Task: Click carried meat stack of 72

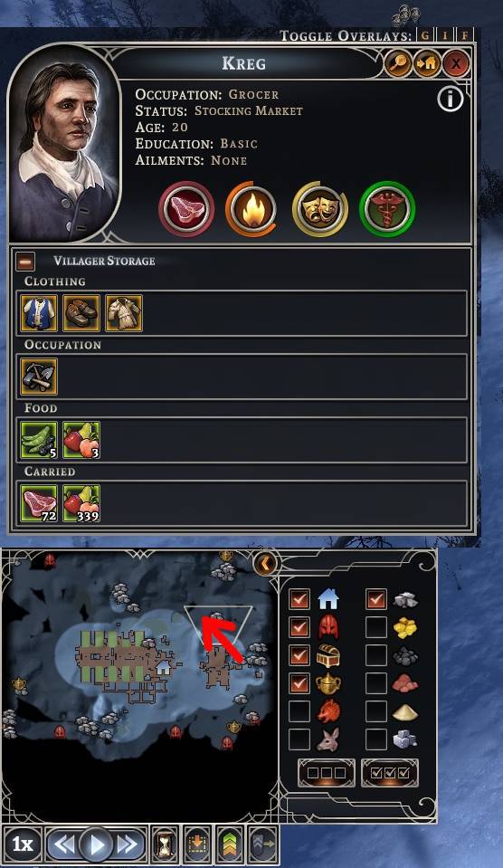Action: coord(39,503)
